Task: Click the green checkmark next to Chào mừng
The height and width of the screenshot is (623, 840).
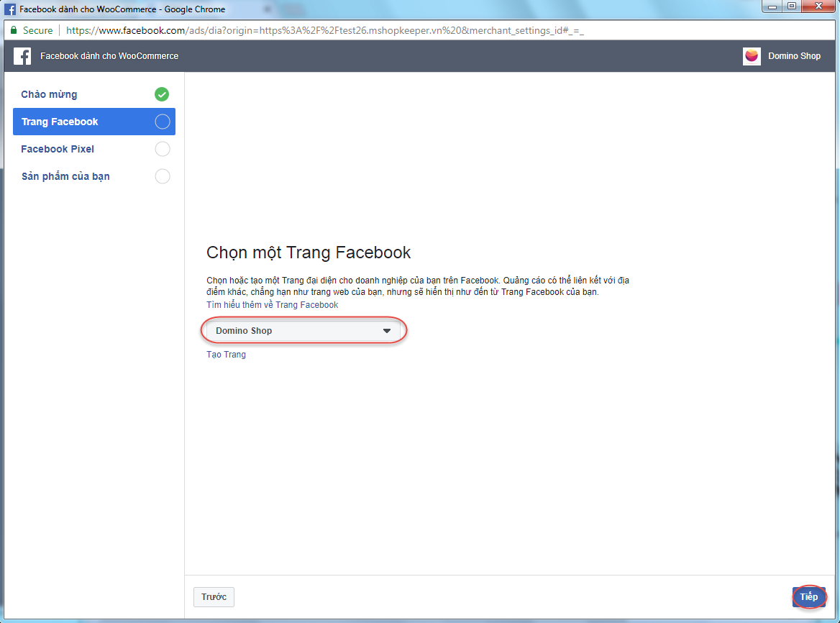Action: tap(162, 94)
